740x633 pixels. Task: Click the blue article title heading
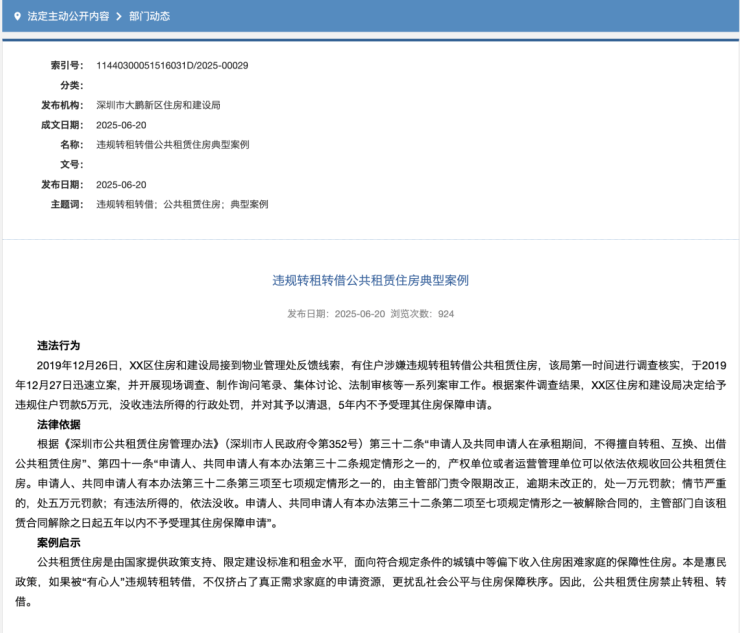coord(370,280)
